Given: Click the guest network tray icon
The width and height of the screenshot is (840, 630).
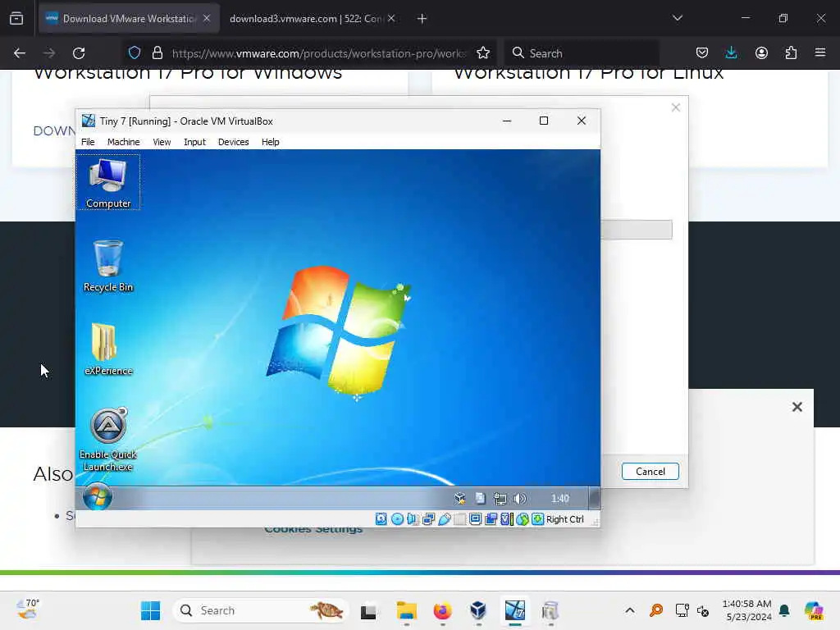Looking at the screenshot, I should (500, 499).
